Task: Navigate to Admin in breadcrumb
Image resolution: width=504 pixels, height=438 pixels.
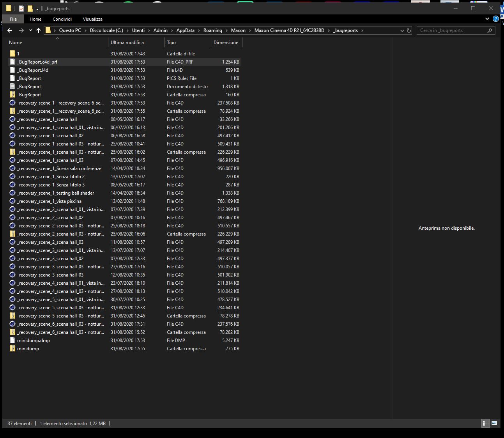Action: coord(161,30)
